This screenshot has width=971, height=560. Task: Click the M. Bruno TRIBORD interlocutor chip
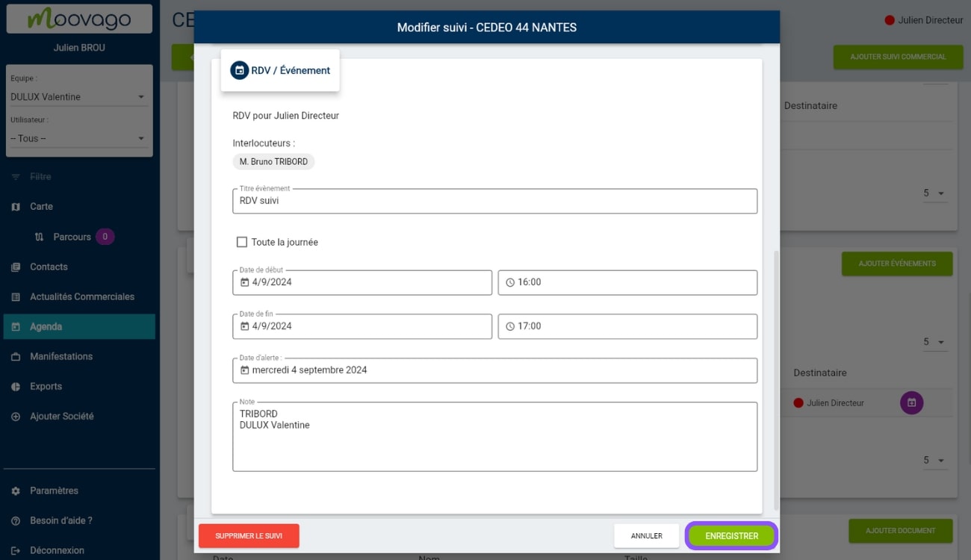273,161
